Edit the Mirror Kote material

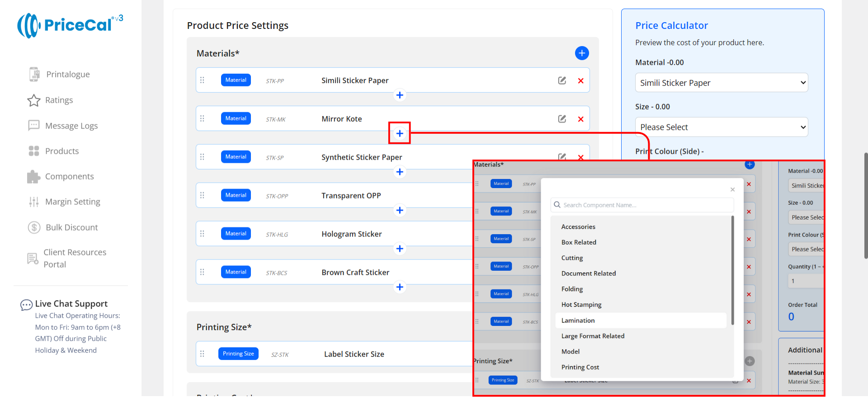pyautogui.click(x=562, y=119)
